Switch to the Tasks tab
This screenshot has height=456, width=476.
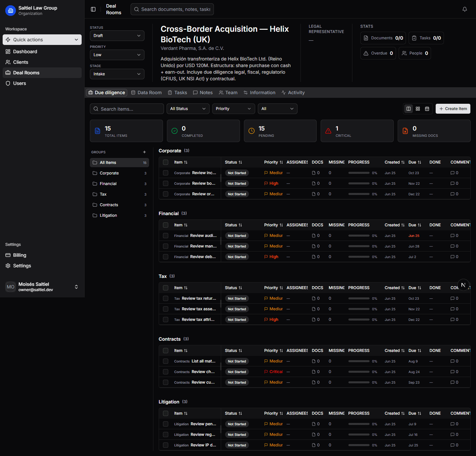click(x=178, y=93)
